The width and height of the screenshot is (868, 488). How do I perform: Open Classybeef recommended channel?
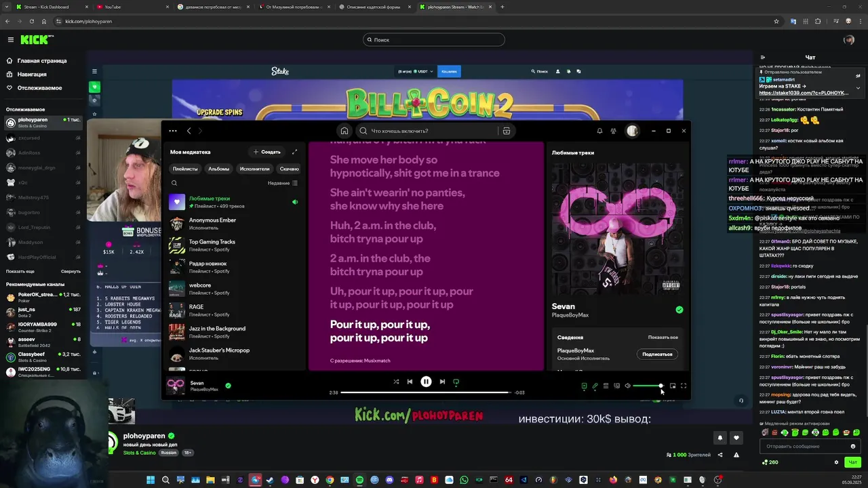pos(43,357)
